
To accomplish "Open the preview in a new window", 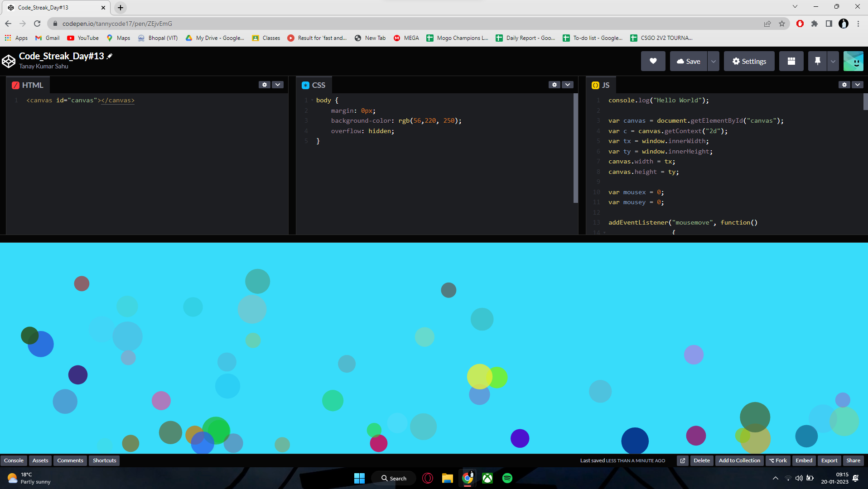I will click(x=682, y=460).
